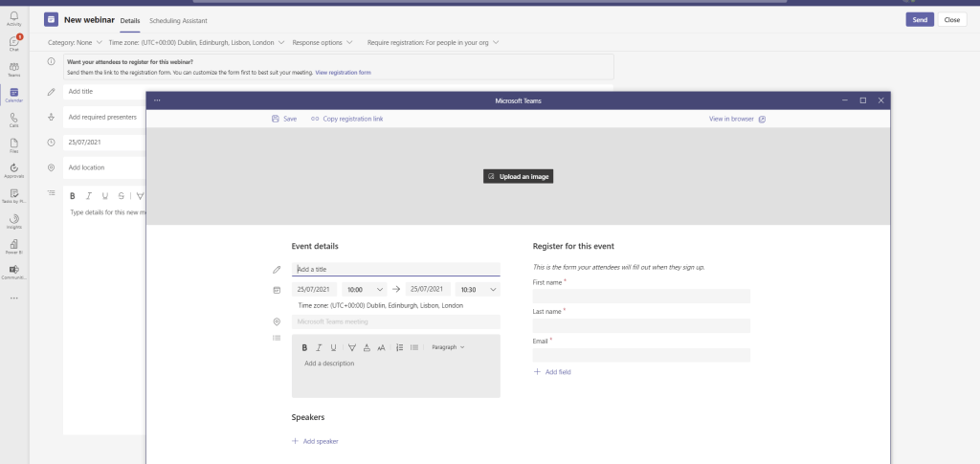This screenshot has height=464, width=980.
Task: Toggle bold in event description editor
Action: click(x=304, y=347)
